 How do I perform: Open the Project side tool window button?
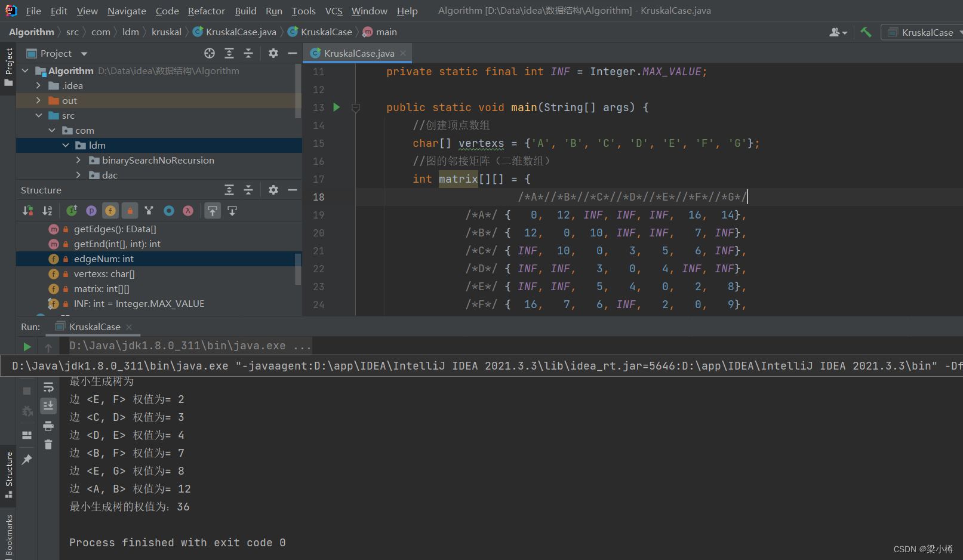pyautogui.click(x=8, y=67)
